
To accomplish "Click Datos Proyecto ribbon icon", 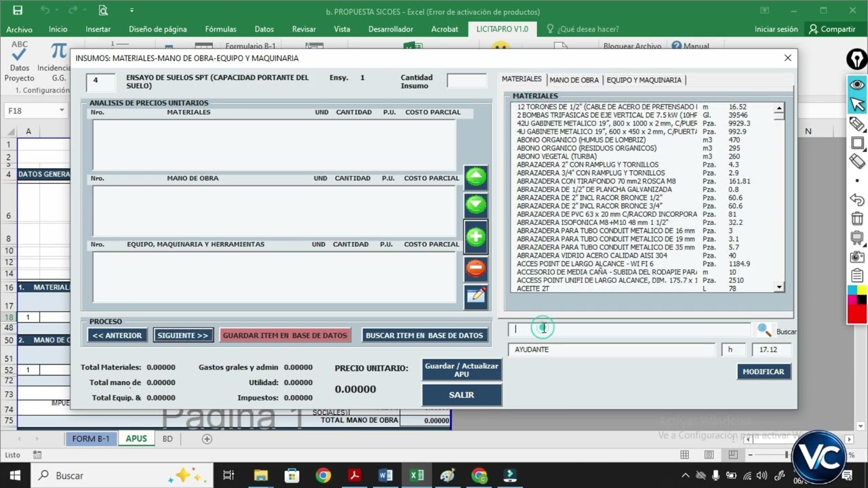I will pos(20,61).
